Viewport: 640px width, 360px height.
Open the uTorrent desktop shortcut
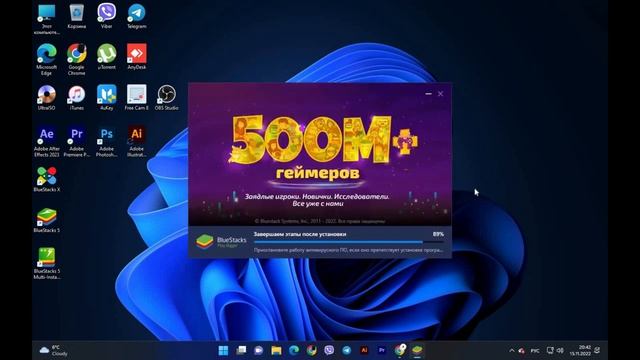click(x=107, y=57)
